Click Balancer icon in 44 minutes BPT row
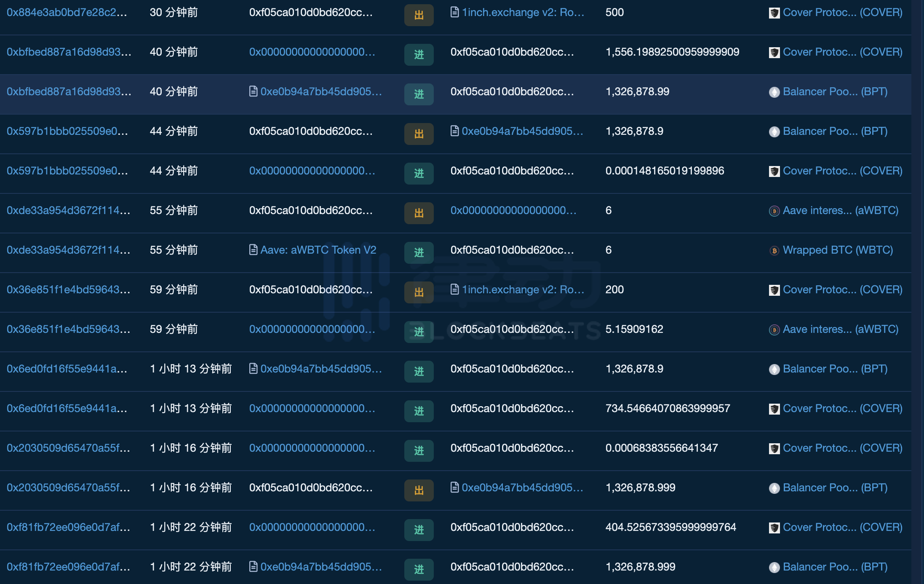This screenshot has width=924, height=584. [x=774, y=131]
